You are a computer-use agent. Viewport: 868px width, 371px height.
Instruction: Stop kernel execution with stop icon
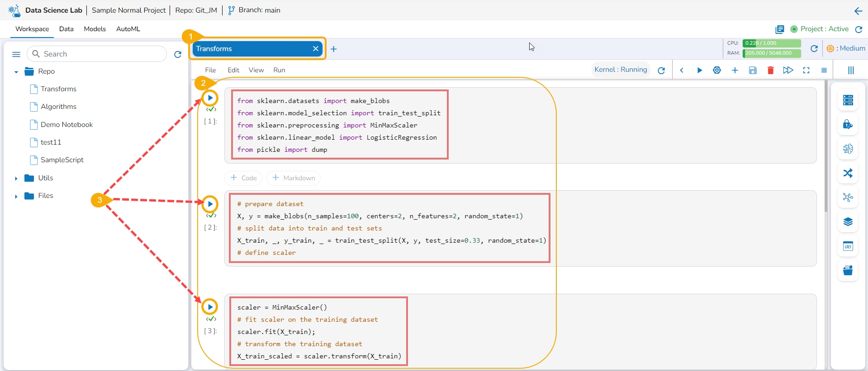824,70
